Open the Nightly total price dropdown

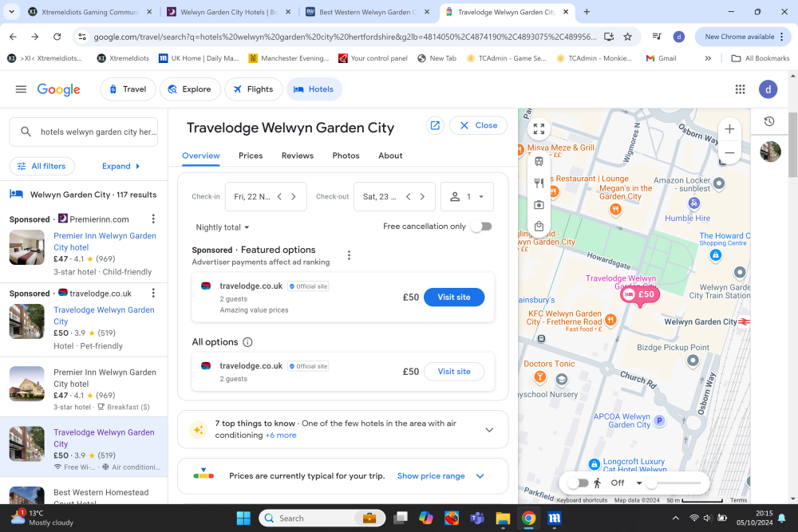coord(221,227)
